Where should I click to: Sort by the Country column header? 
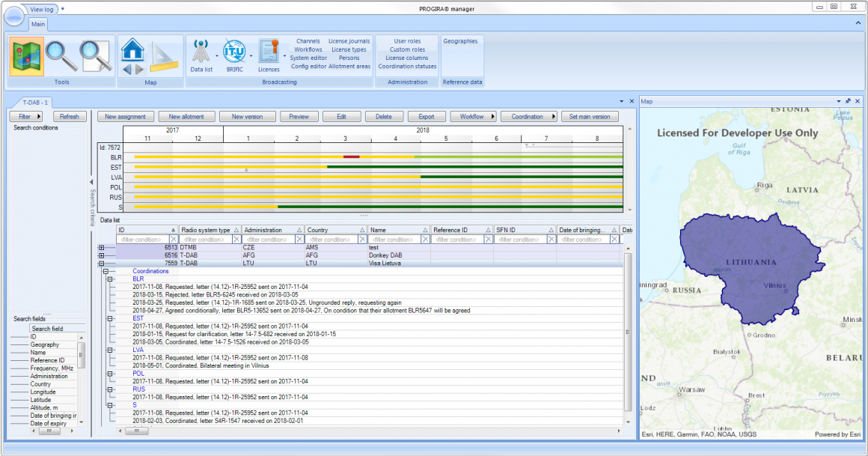tap(336, 230)
